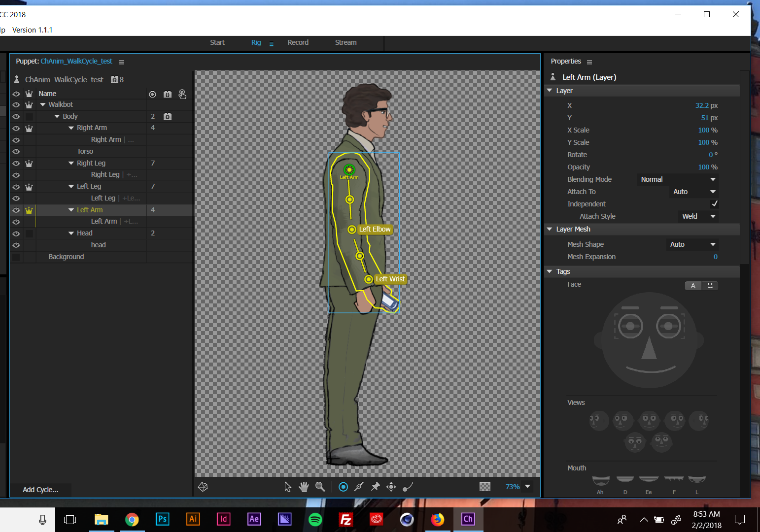
Task: Click the green Left Arm origin handle
Action: pos(349,170)
